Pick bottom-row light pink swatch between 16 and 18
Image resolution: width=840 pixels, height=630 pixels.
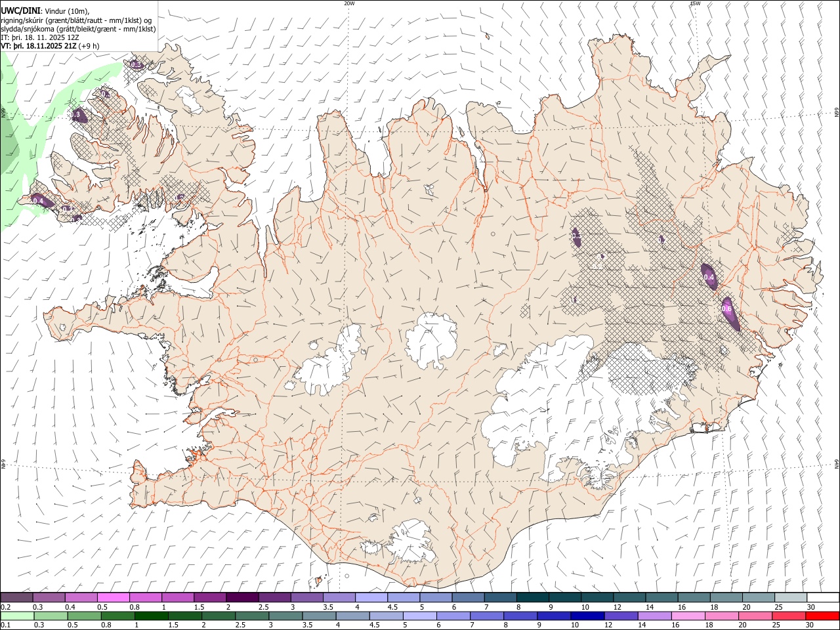[x=690, y=616]
